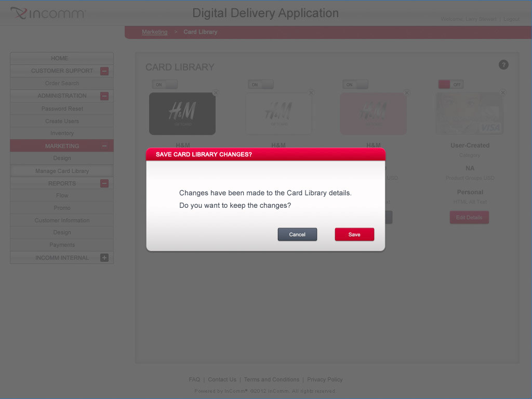The height and width of the screenshot is (399, 532).
Task: Toggle the ON switch above white H&M card
Action: pos(261,85)
